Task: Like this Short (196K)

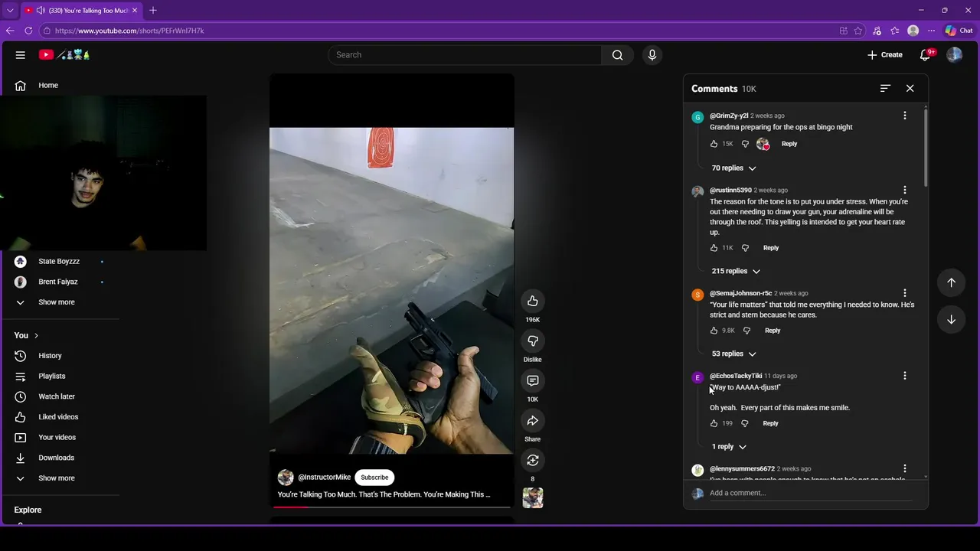Action: 533,302
